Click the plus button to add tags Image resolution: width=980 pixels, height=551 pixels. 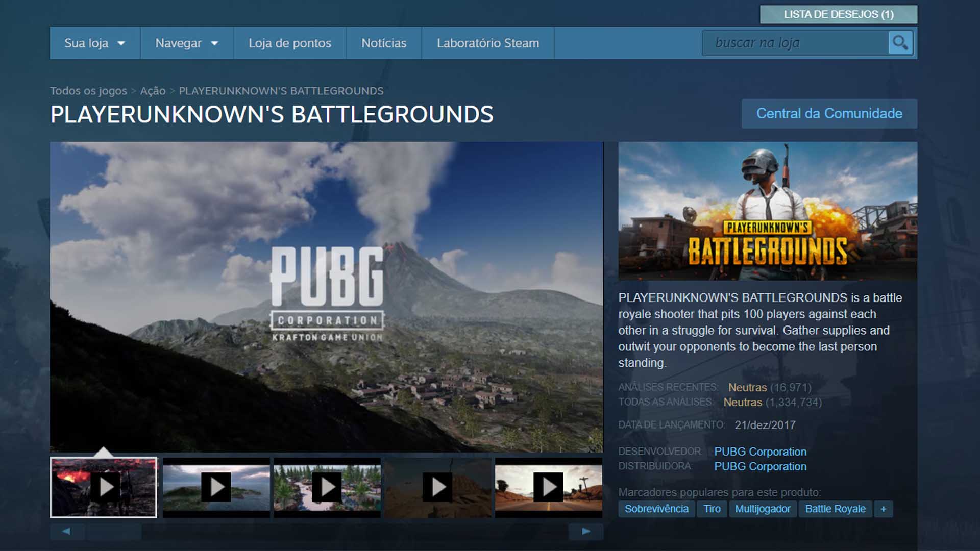883,509
